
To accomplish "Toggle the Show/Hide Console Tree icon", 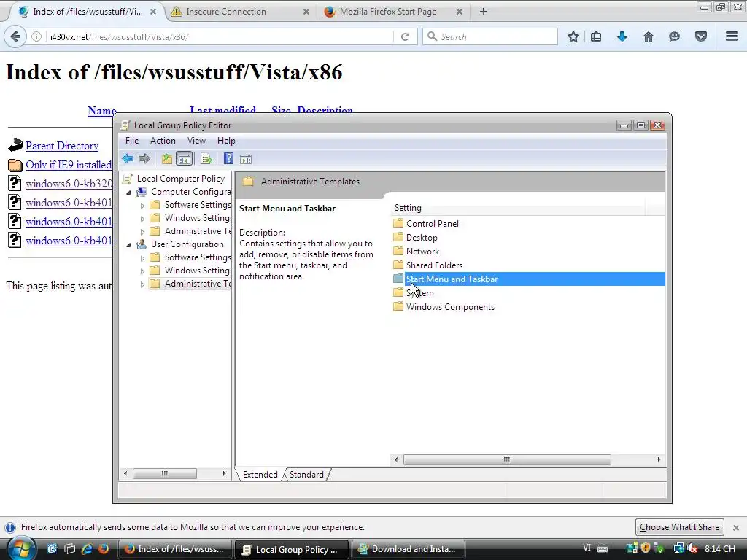I will pyautogui.click(x=184, y=158).
